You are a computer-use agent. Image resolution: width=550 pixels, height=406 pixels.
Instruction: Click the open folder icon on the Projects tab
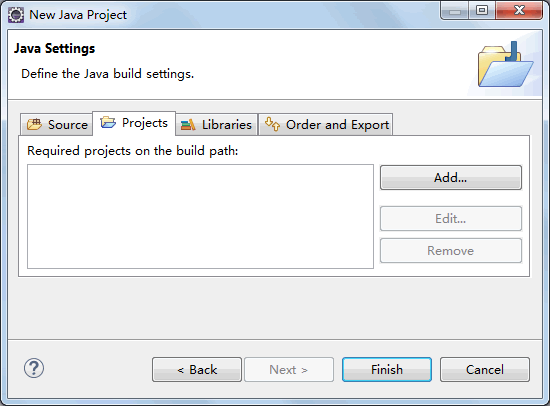pos(108,122)
